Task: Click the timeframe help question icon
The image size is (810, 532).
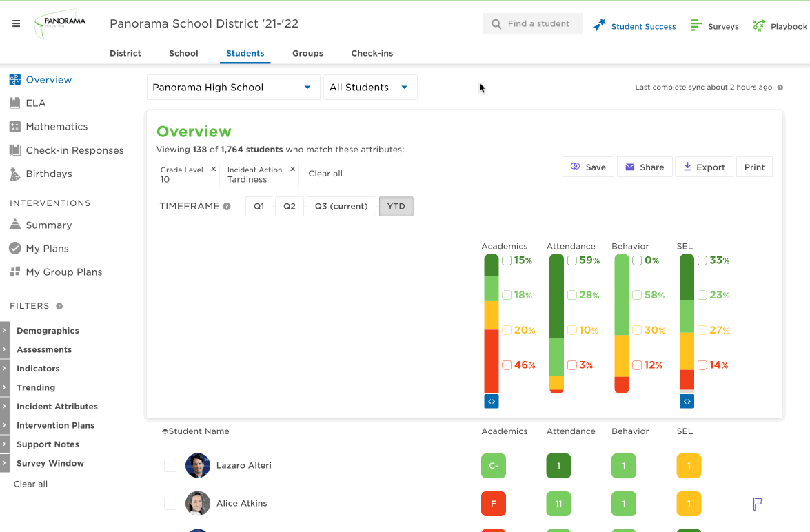Action: [227, 207]
